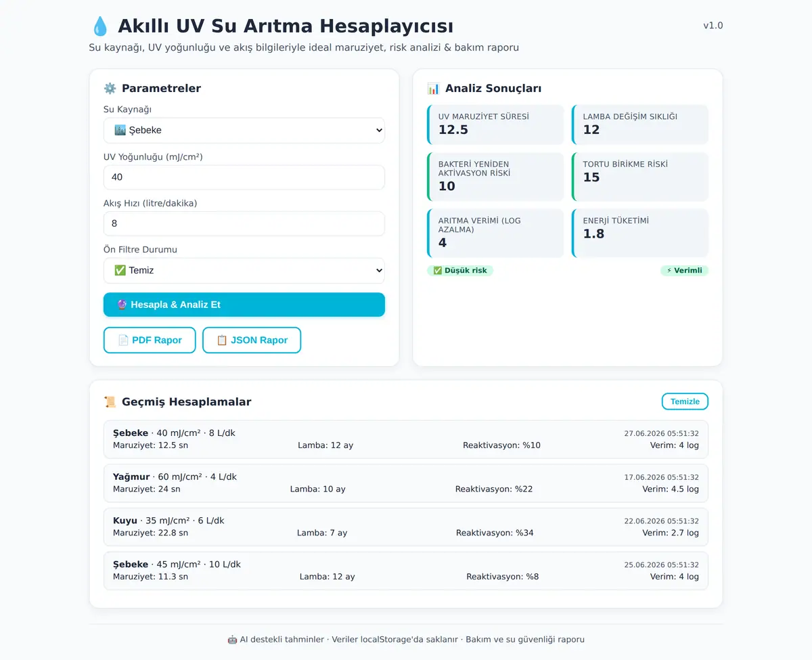This screenshot has height=660, width=812.
Task: Click the scroll icon beside Geçmiş Hesaplamalar
Action: pyautogui.click(x=110, y=401)
